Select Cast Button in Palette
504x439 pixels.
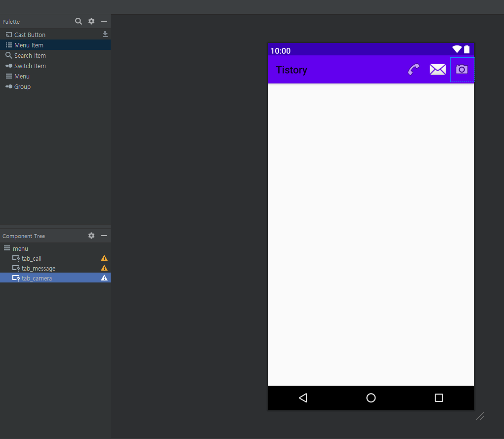point(55,35)
